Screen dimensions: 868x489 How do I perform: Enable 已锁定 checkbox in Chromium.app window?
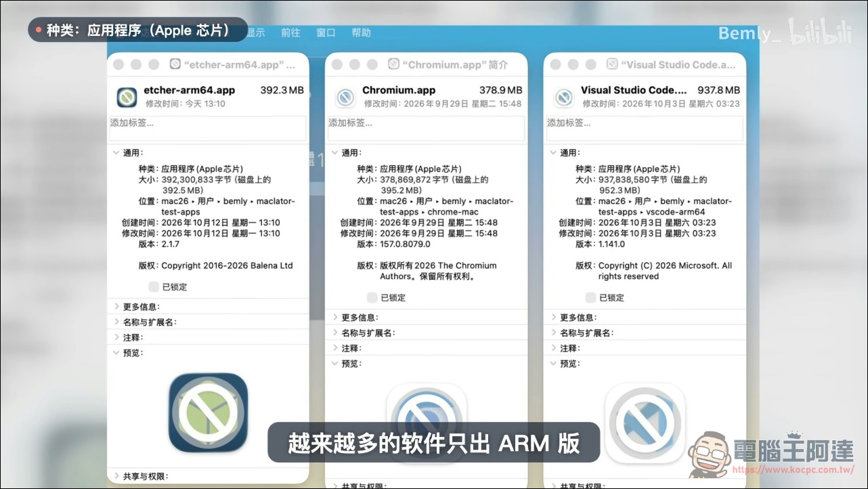click(372, 297)
